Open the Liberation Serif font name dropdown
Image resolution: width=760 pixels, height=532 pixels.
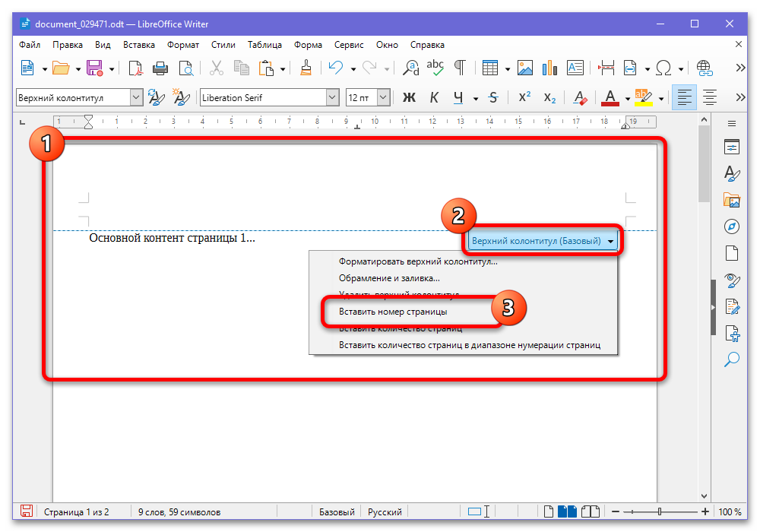332,98
